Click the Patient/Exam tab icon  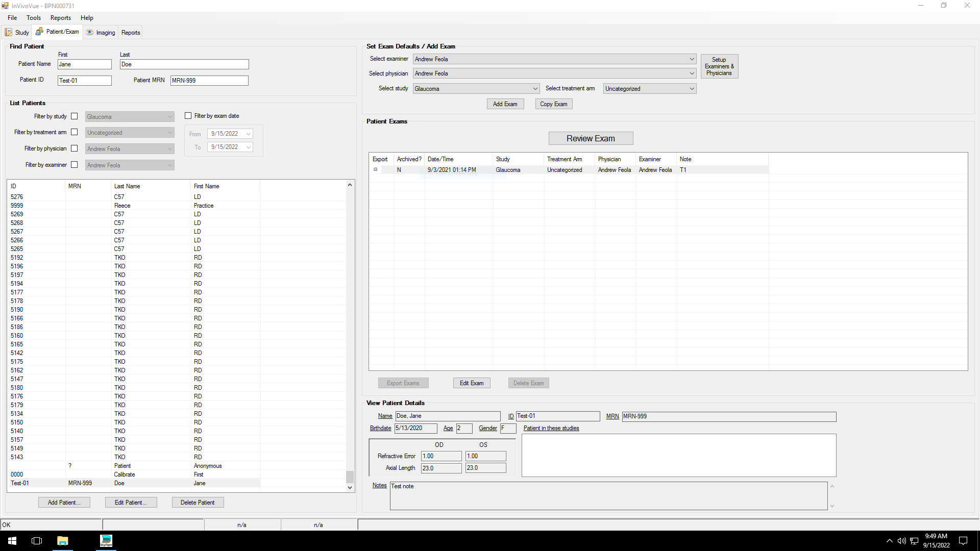[39, 32]
